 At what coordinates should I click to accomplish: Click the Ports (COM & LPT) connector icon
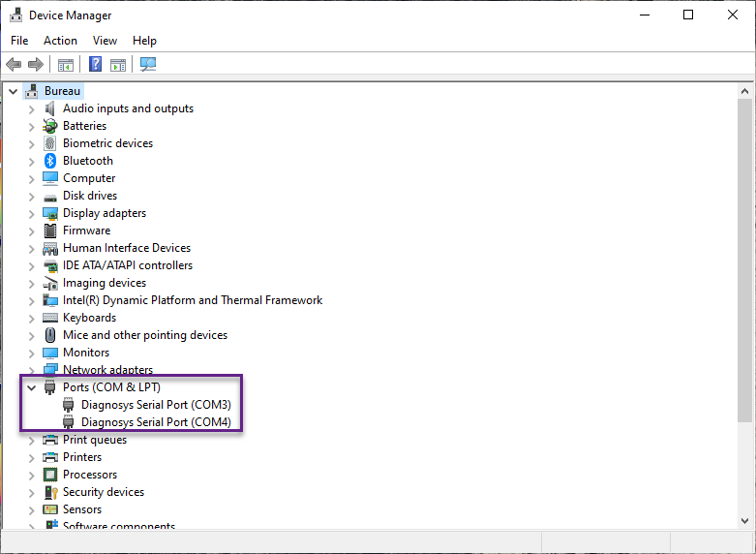coord(50,387)
